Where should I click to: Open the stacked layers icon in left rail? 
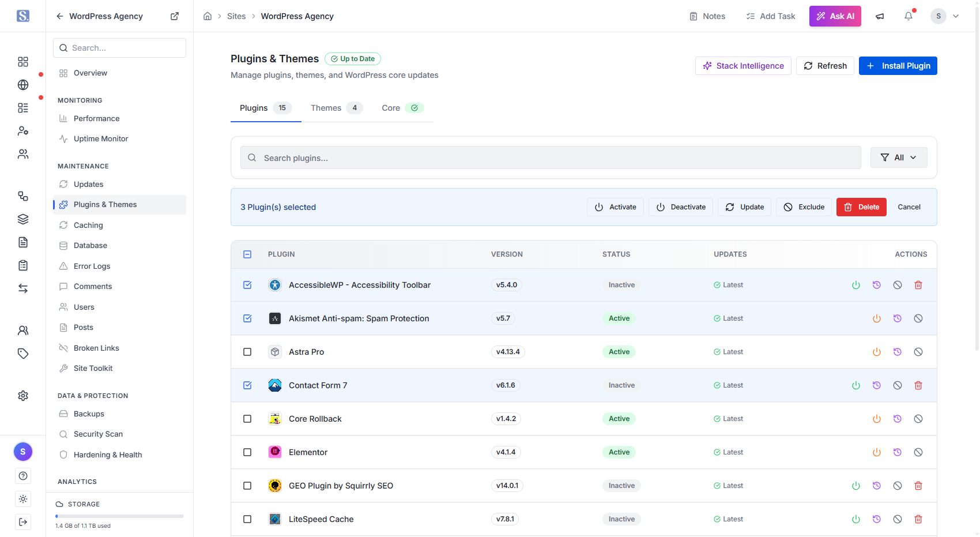tap(23, 219)
